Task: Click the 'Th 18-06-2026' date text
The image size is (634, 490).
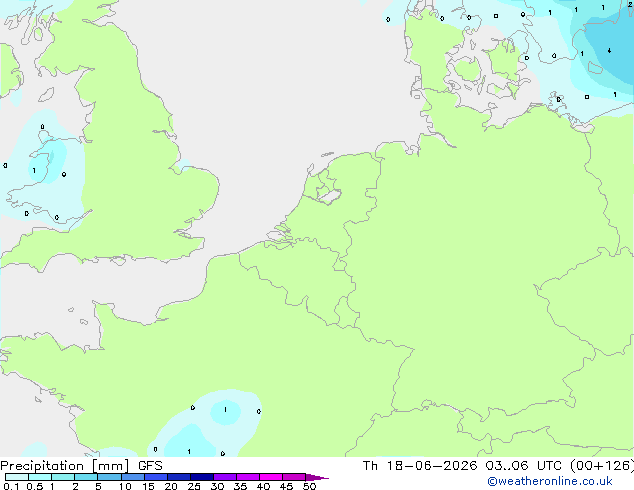Action: (420, 466)
